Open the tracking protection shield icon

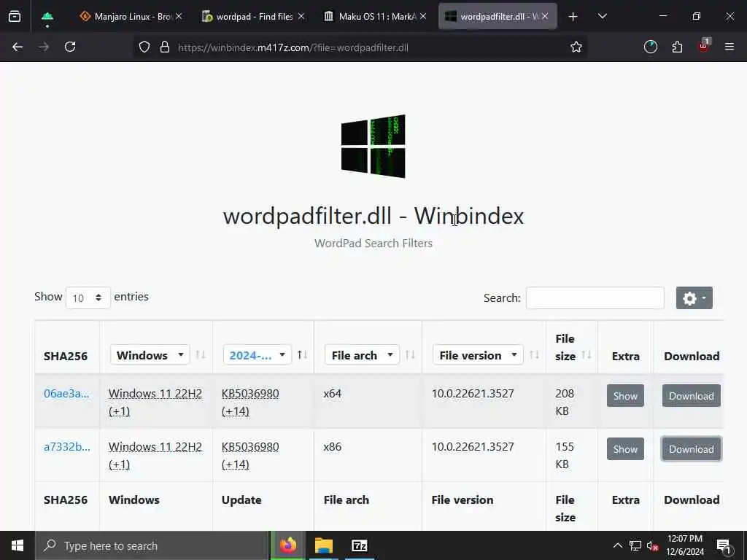(144, 47)
